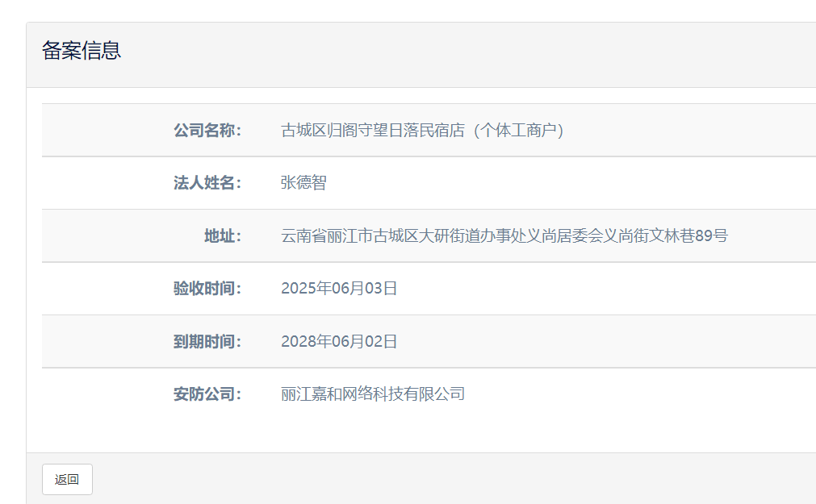Click the （个体工商户） suffix text

(517, 130)
